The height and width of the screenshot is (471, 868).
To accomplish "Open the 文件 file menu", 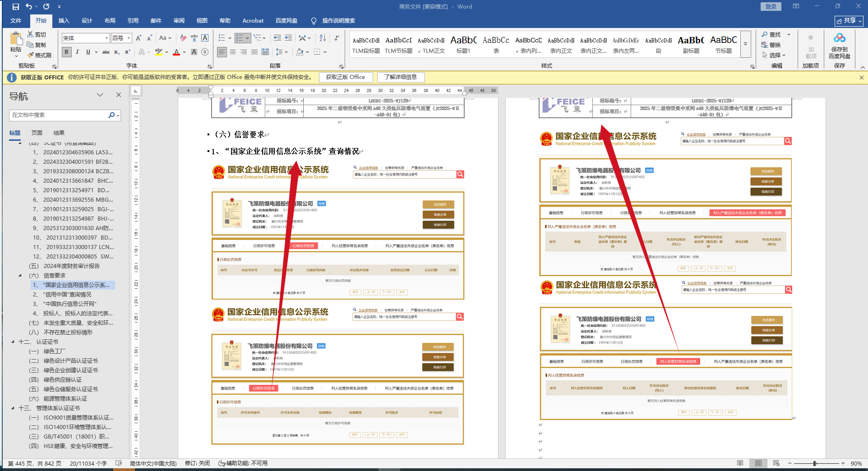I will (x=16, y=21).
